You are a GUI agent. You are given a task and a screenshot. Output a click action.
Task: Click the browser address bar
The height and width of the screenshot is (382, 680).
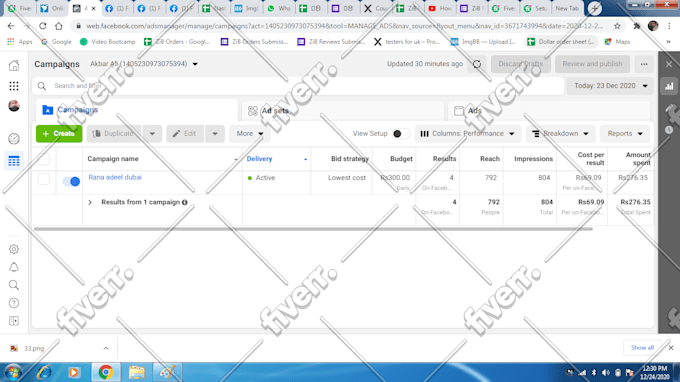coord(344,26)
